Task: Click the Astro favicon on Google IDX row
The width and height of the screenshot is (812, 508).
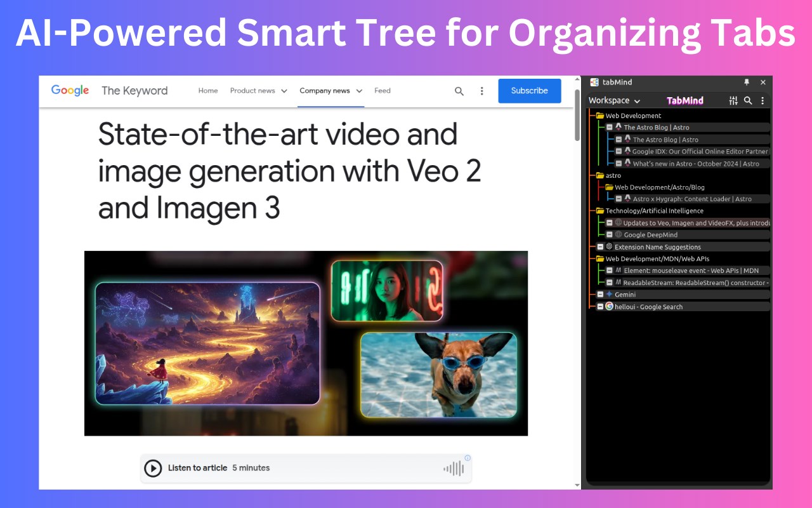Action: [x=627, y=151]
